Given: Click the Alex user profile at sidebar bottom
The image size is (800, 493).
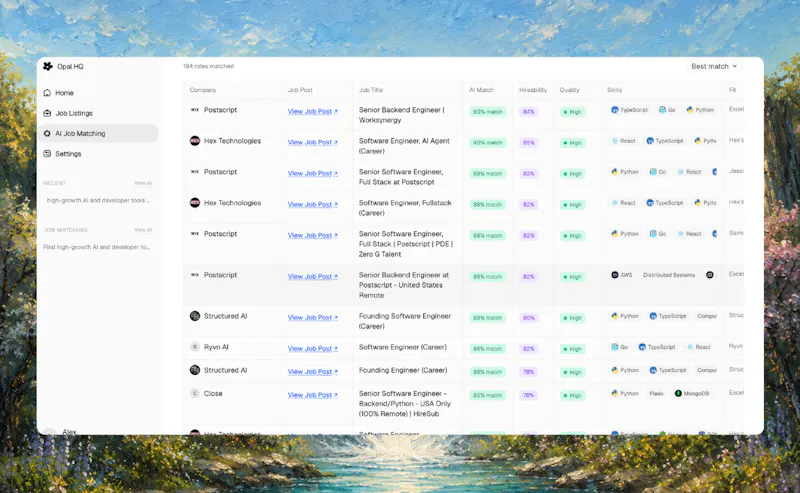Looking at the screenshot, I should pyautogui.click(x=61, y=431).
